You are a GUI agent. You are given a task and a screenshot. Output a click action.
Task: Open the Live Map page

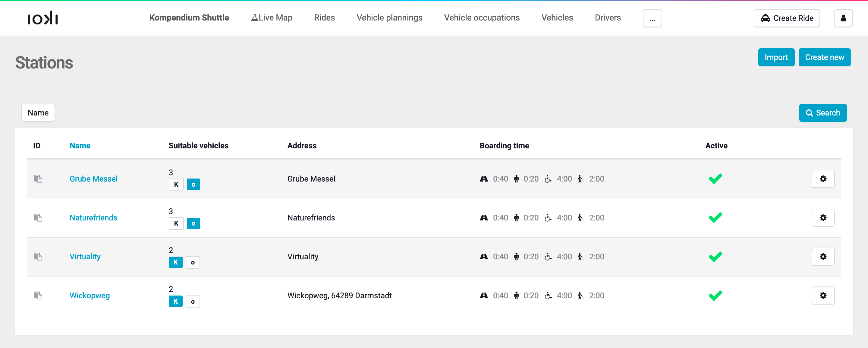272,17
